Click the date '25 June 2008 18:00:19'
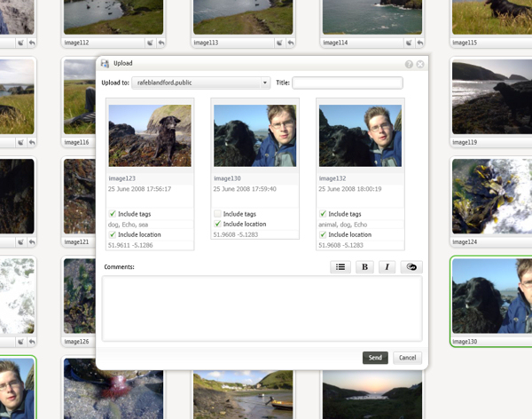This screenshot has height=419, width=532. pyautogui.click(x=350, y=189)
